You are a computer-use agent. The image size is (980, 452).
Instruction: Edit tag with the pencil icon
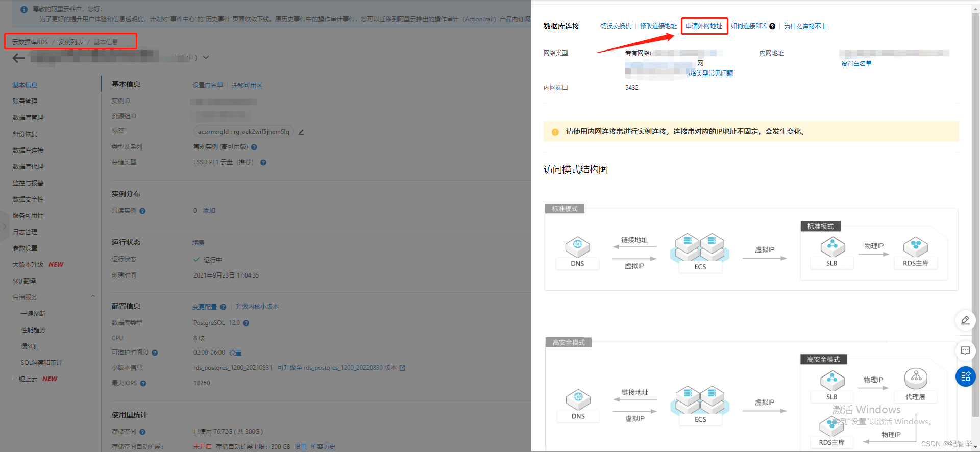(301, 132)
